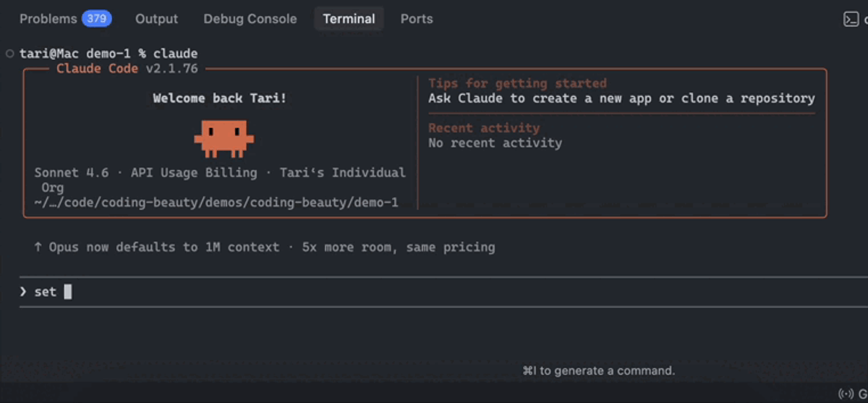Click 'Ask Claude to create a new app' tip
Screen dimensions: 868x403
click(x=621, y=98)
